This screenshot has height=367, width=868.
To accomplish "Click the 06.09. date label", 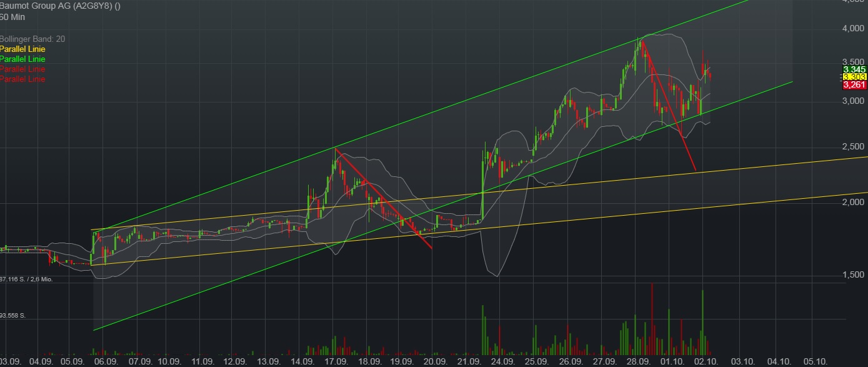I will point(106,362).
